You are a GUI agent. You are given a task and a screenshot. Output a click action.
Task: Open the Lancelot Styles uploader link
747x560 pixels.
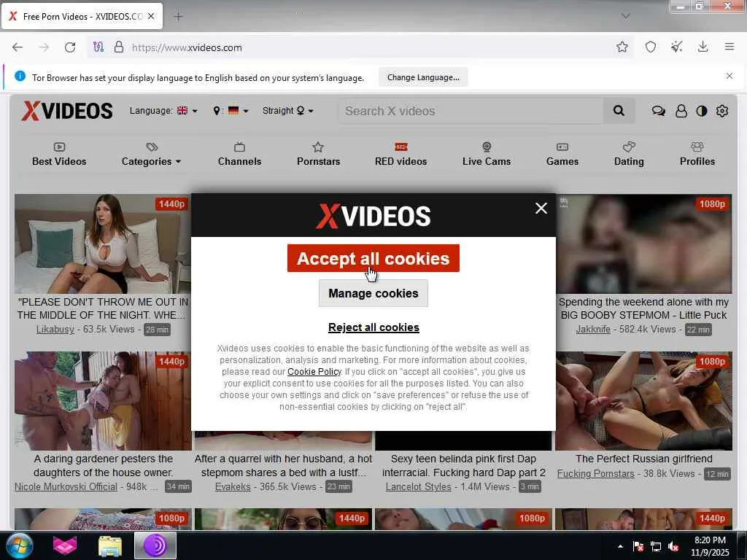point(418,486)
